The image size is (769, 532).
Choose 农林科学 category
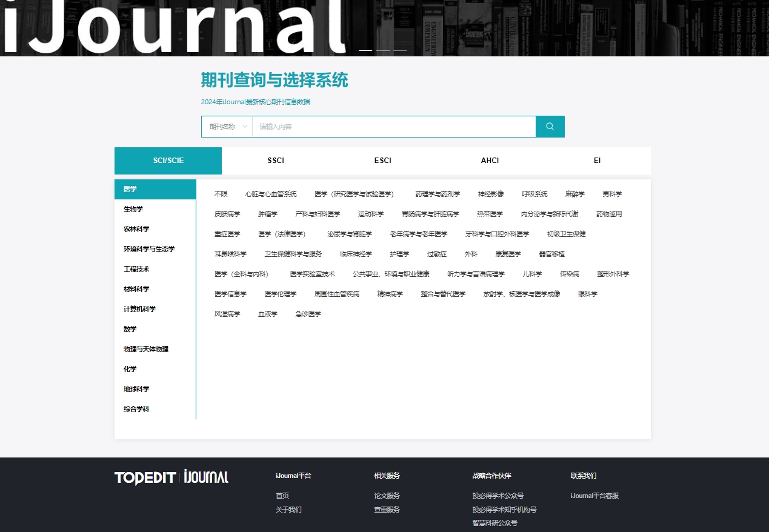pyautogui.click(x=155, y=229)
